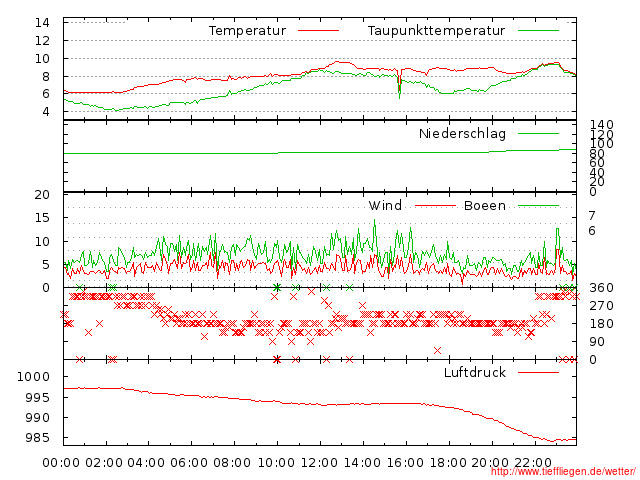
Task: Click the 990 pressure axis label
Action: [38, 418]
